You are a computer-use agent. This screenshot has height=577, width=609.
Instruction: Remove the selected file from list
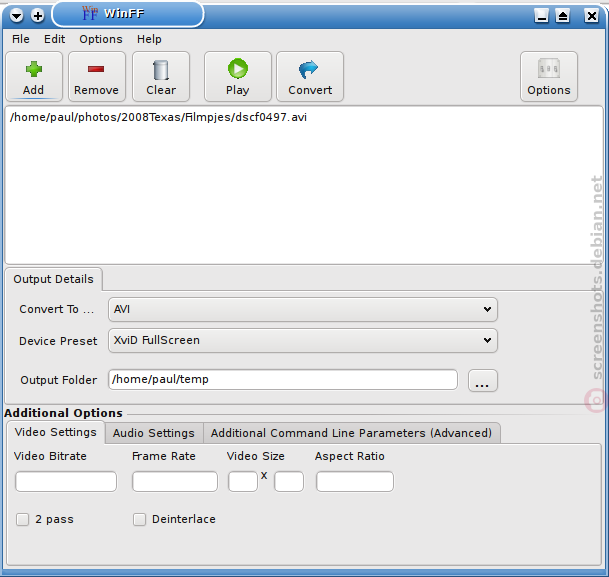tap(97, 76)
